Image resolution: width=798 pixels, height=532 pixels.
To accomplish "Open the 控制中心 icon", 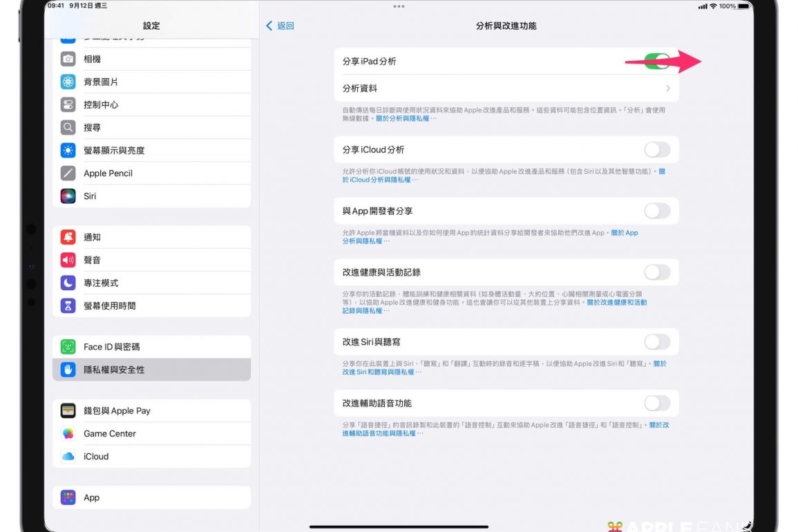I will pos(68,104).
